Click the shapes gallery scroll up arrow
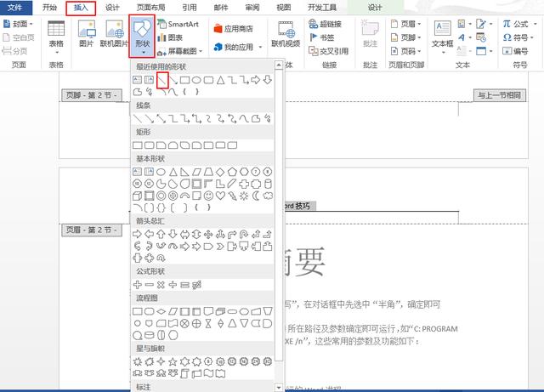Image resolution: width=544 pixels, height=392 pixels. tap(279, 65)
